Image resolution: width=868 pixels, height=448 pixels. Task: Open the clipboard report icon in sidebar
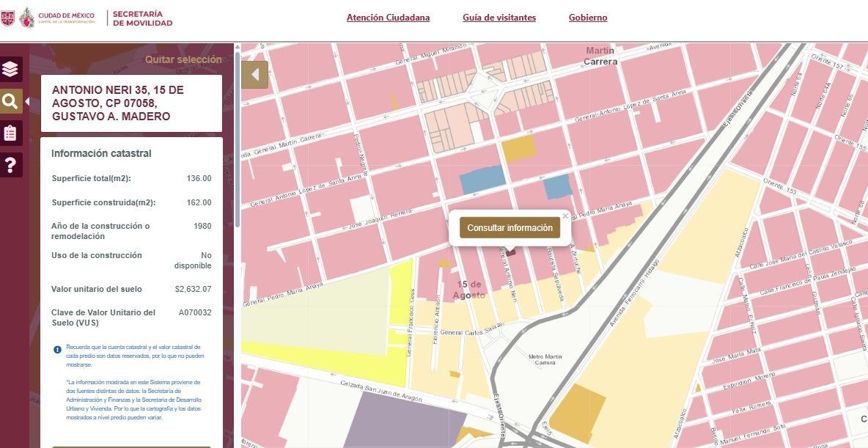(x=10, y=133)
